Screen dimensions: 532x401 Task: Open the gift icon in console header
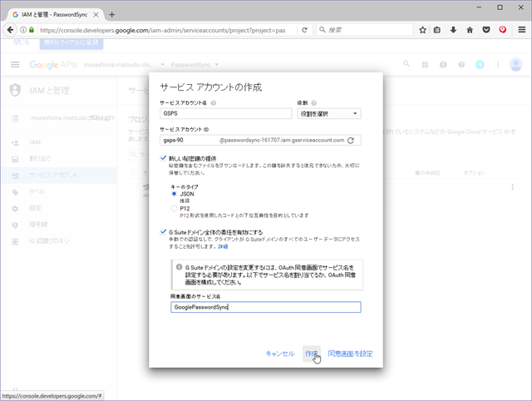click(x=425, y=65)
